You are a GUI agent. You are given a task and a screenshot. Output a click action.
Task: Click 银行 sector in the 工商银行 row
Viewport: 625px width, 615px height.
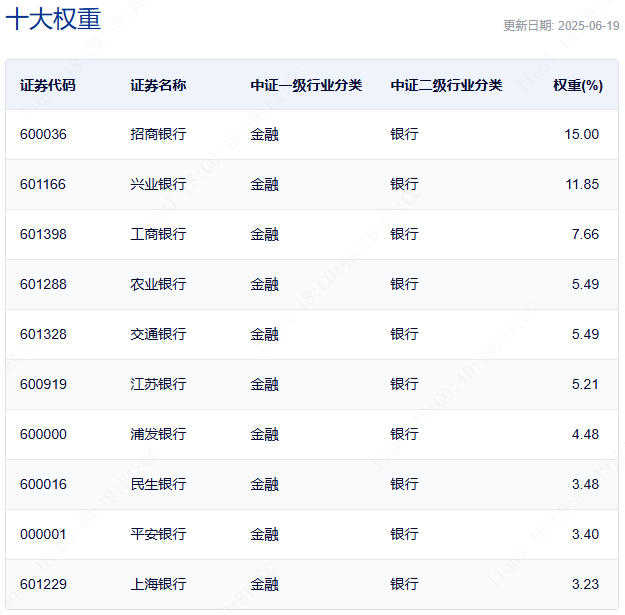pos(404,234)
